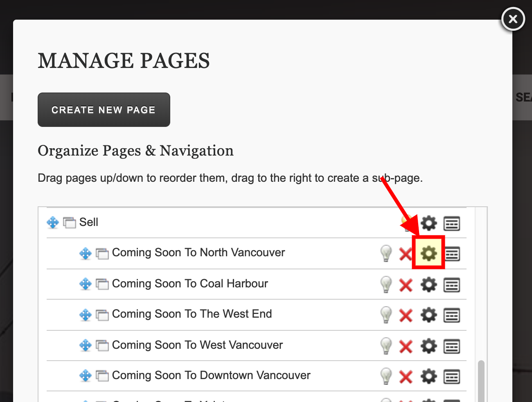Delete Coming Soon To Downtown Vancouver with red X
This screenshot has height=402, width=532.
(x=406, y=377)
